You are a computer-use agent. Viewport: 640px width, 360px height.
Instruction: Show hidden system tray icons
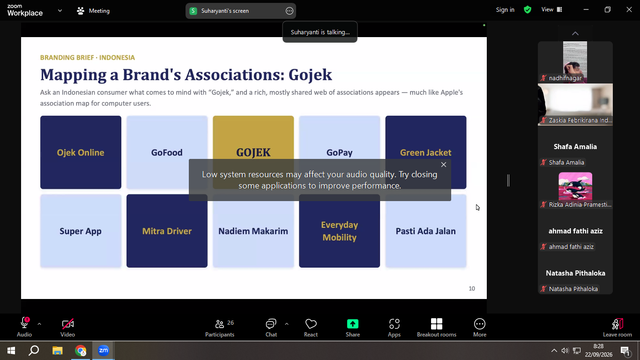point(554,351)
